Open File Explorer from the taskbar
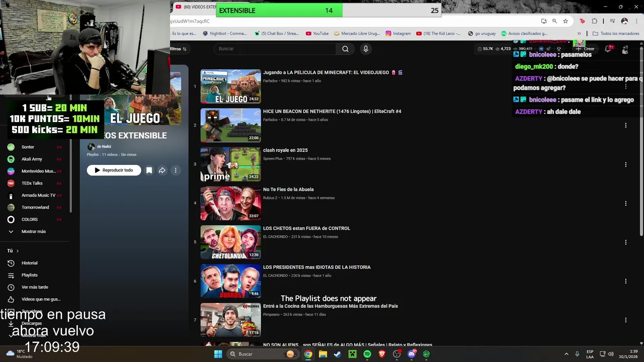Screen dimensions: 644x362 point(323,354)
